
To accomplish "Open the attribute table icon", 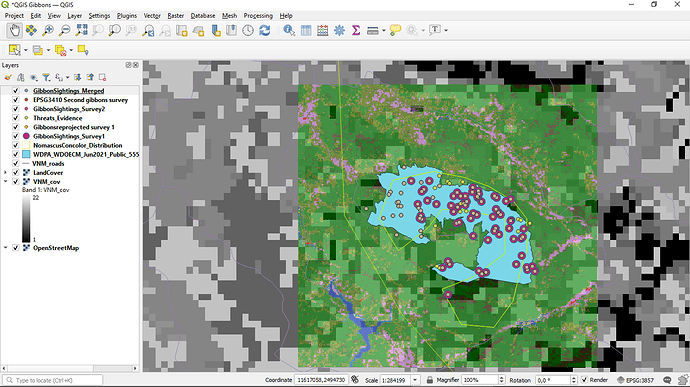I will tap(306, 30).
